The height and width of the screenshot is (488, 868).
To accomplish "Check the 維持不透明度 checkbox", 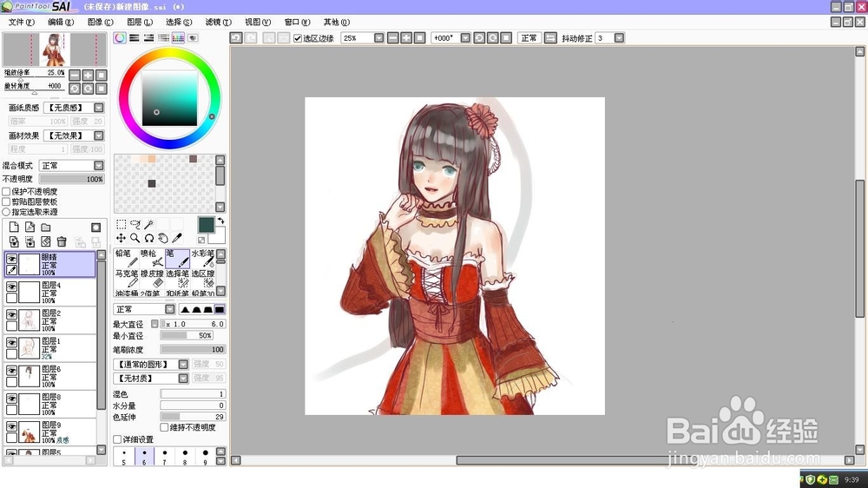I will click(164, 427).
